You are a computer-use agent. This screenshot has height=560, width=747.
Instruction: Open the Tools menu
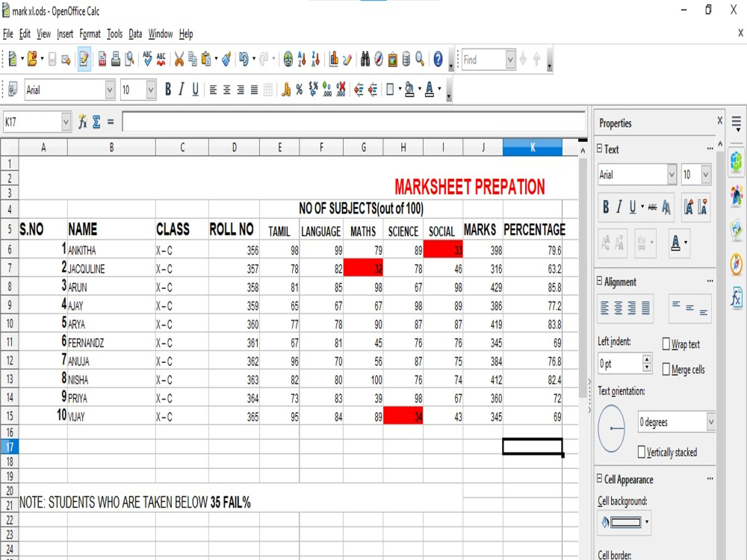click(x=114, y=34)
